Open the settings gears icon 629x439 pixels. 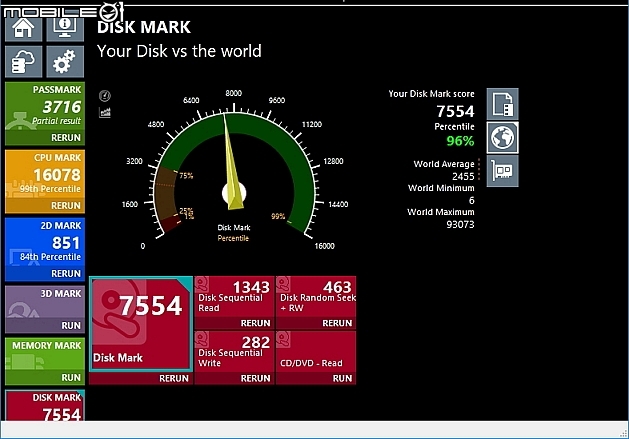coord(65,61)
